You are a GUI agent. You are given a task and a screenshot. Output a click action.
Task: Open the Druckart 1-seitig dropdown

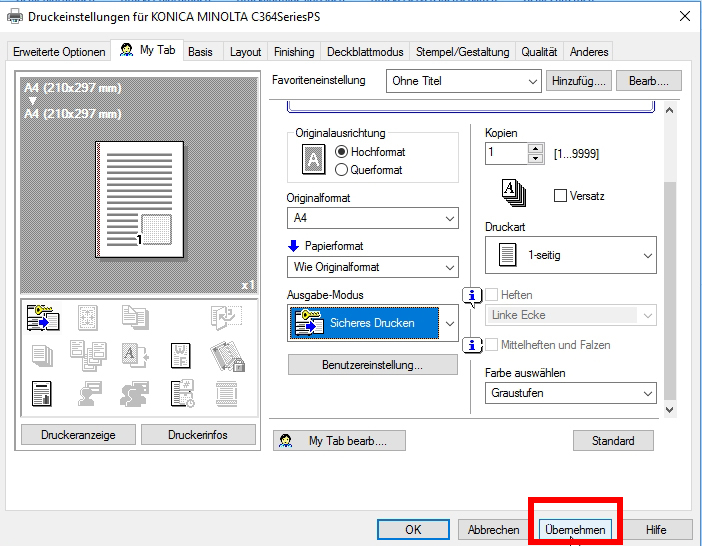[x=571, y=255]
